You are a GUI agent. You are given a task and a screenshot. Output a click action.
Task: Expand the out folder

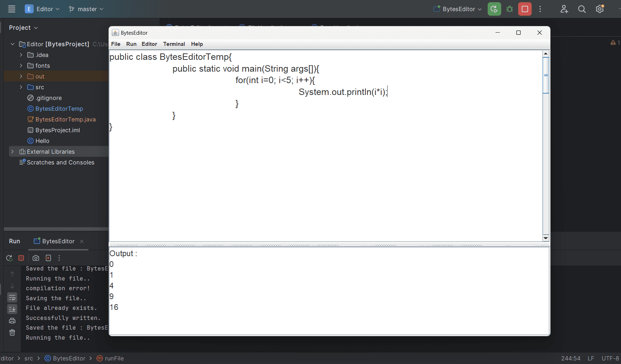[21, 76]
